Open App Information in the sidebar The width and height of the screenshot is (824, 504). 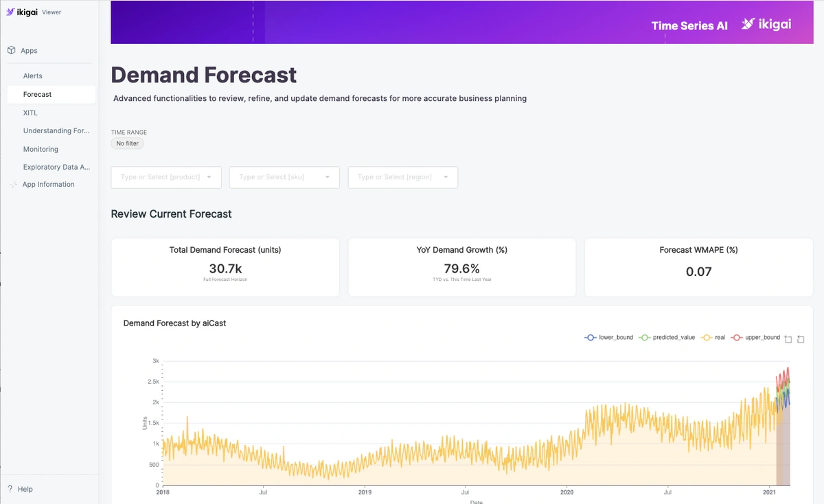tap(48, 185)
